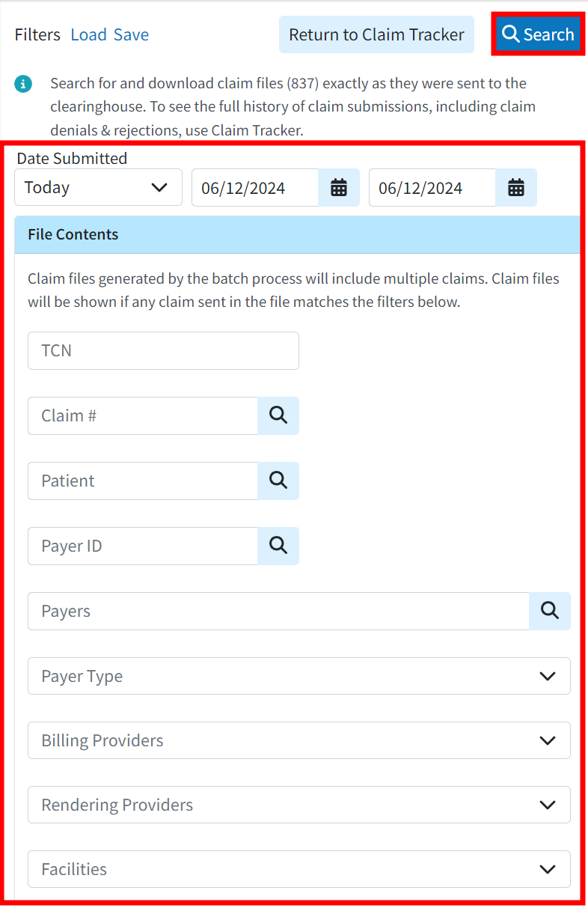Open start date calendar picker
Screen dimensions: 588x908
click(339, 188)
